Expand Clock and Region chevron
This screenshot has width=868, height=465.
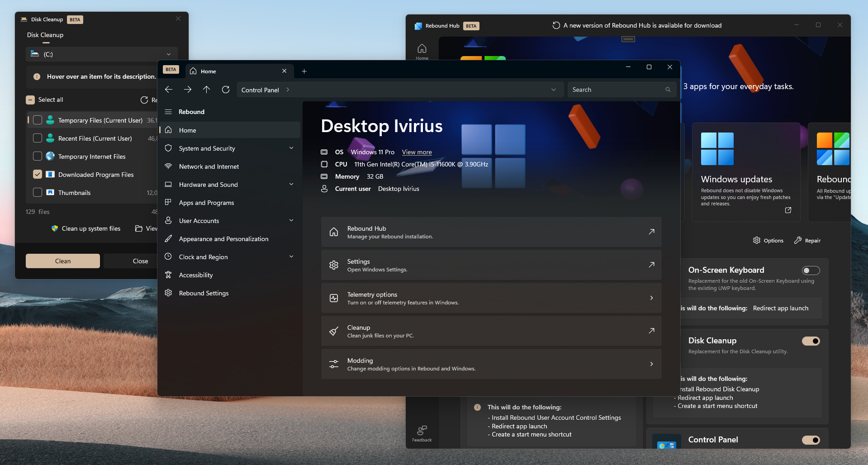coord(291,256)
